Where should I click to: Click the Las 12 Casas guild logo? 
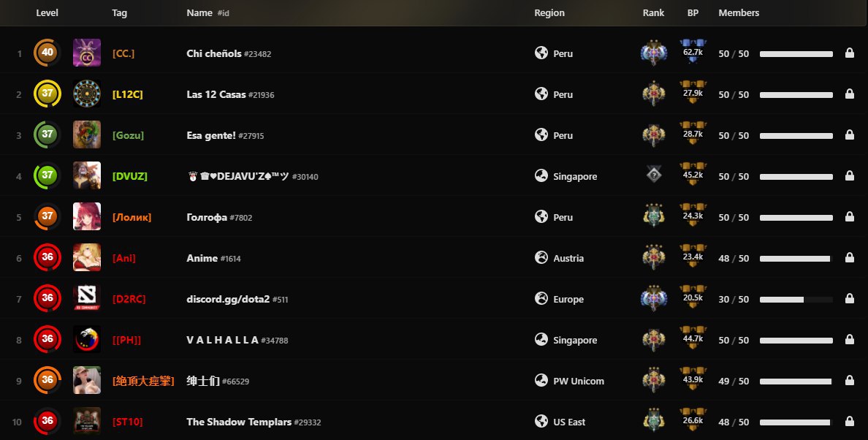pyautogui.click(x=87, y=94)
